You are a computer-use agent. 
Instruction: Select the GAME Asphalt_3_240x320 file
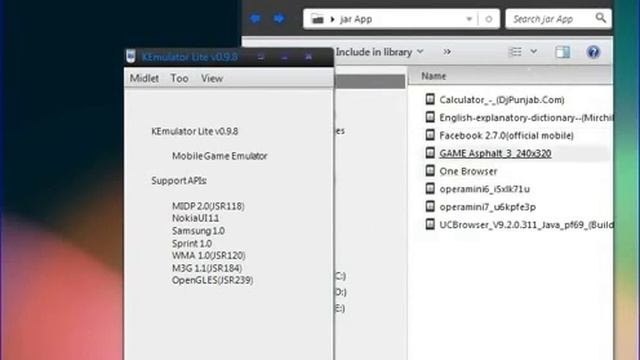pyautogui.click(x=495, y=153)
